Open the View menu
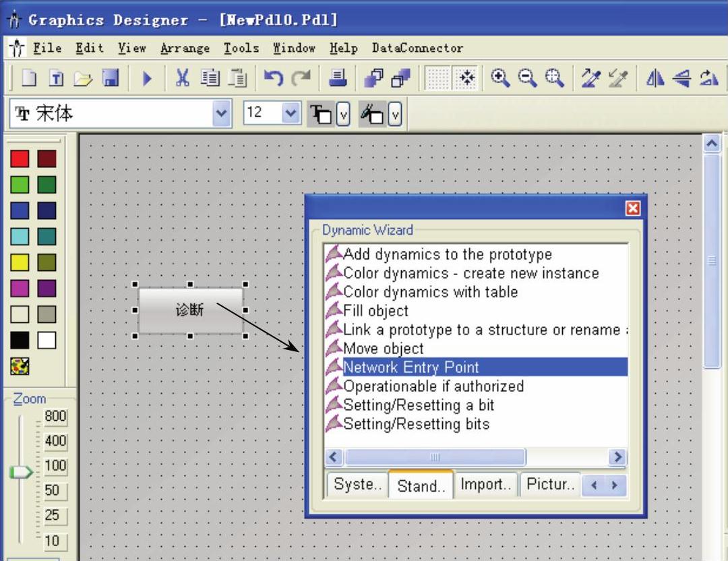 pos(132,48)
